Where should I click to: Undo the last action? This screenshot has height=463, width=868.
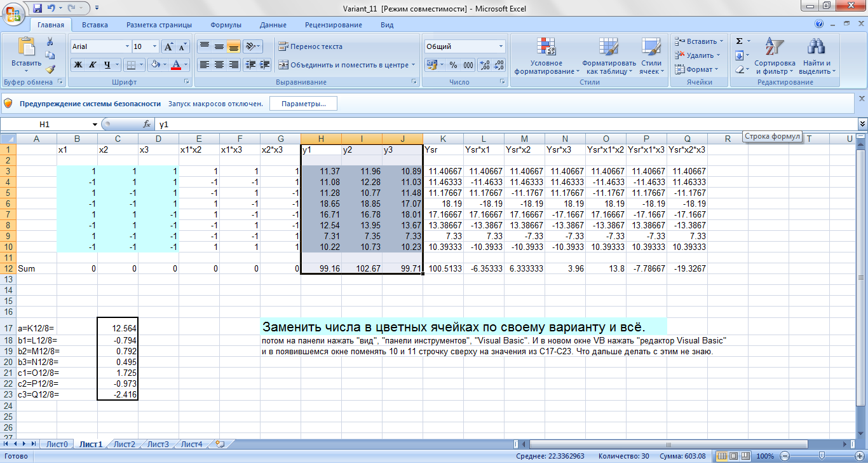click(51, 8)
